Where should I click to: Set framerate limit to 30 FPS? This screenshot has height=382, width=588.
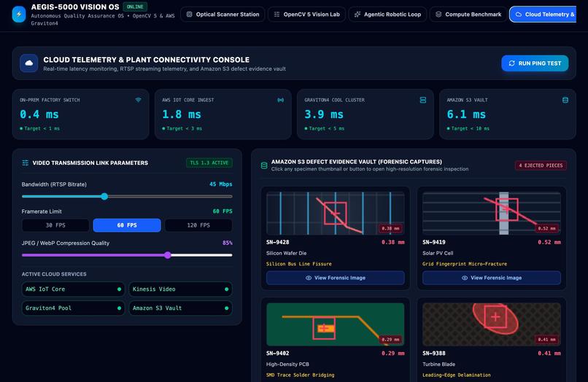55,225
